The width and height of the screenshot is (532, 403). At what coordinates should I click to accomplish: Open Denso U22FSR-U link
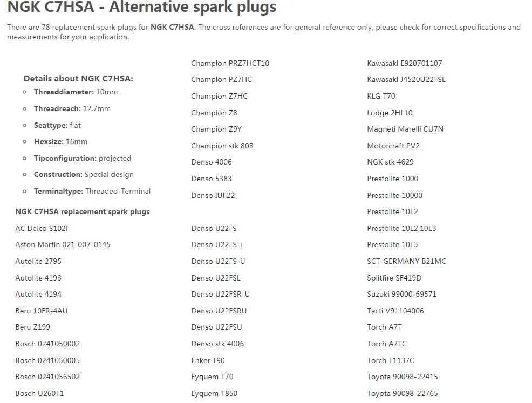[x=220, y=294]
